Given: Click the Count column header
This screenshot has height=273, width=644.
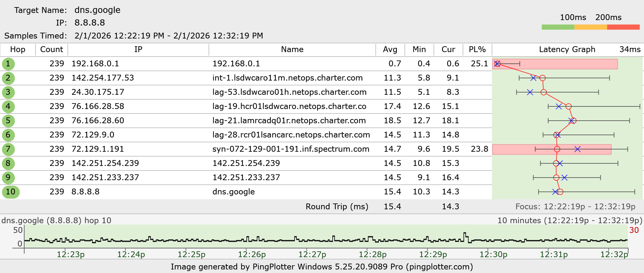Looking at the screenshot, I should coord(51,49).
